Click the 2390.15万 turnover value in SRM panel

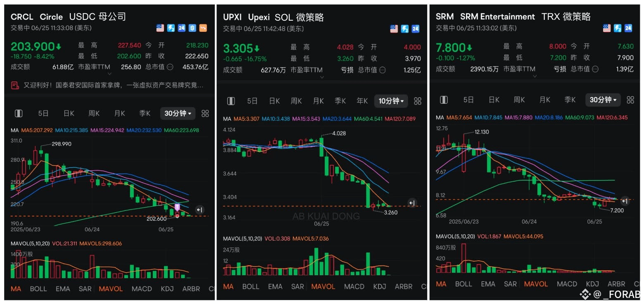coord(484,69)
